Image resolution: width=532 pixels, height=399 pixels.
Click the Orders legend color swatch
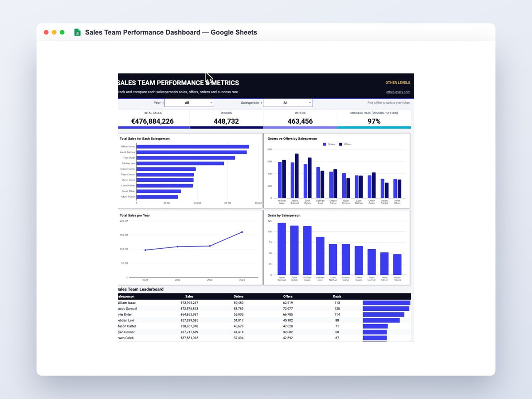click(x=325, y=144)
